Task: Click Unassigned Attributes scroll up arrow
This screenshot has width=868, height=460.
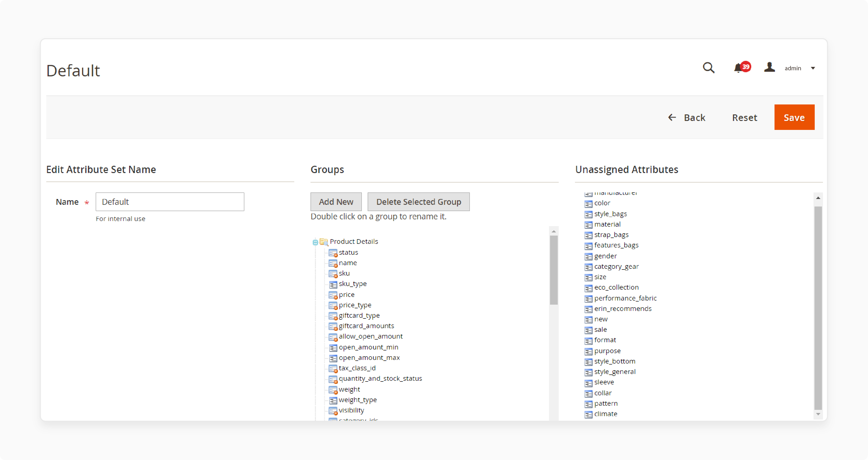Action: (818, 198)
